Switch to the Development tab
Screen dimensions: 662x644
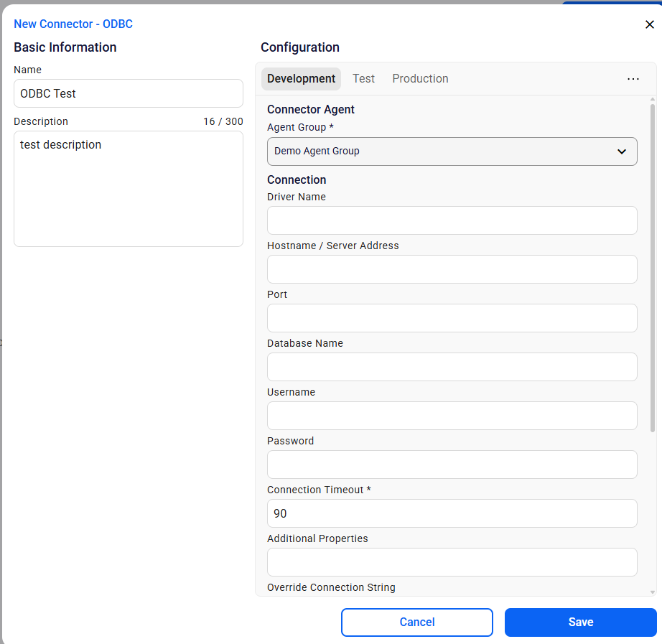tap(301, 79)
